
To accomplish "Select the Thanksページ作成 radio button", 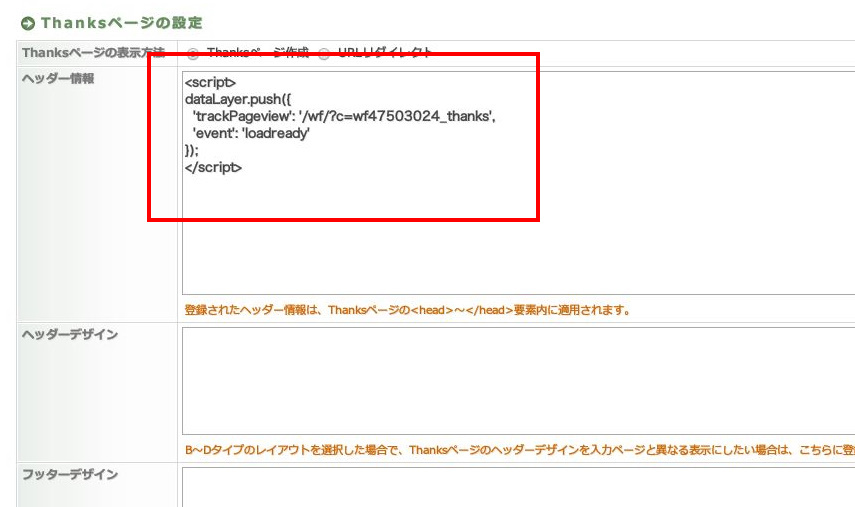I will [192, 54].
